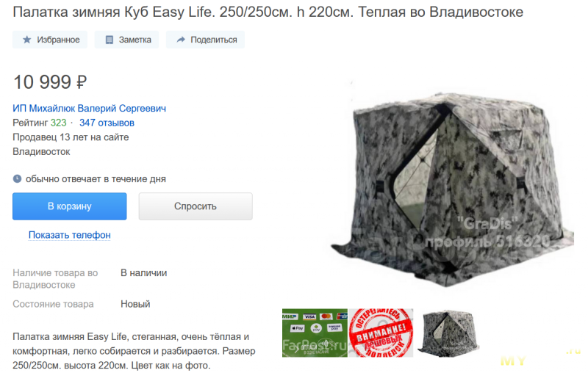The width and height of the screenshot is (588, 373).
Task: Enlarge the main tent product photo
Action: click(453, 187)
